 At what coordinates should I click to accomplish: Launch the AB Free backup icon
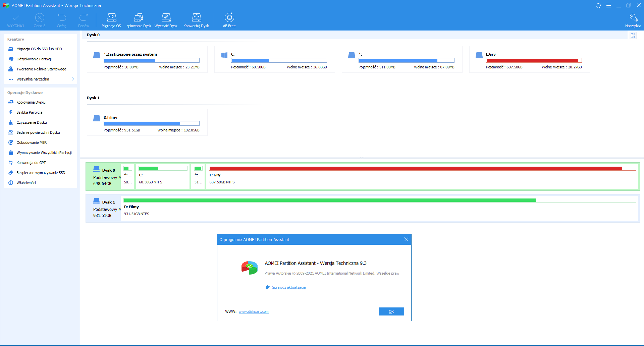pyautogui.click(x=229, y=17)
